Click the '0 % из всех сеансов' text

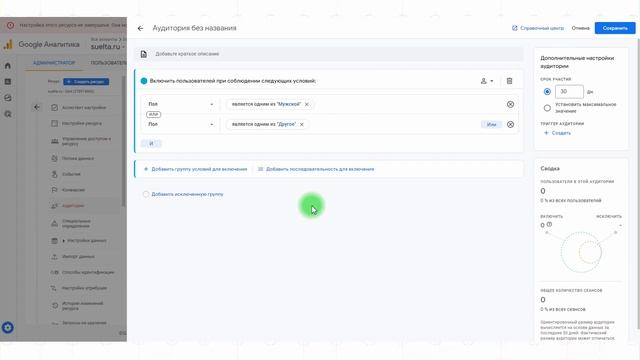click(x=563, y=309)
